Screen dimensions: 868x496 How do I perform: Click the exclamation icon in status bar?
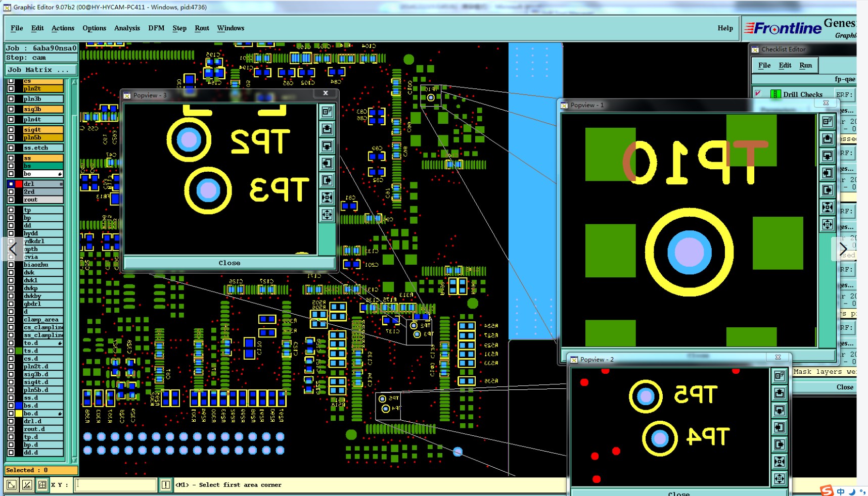coord(165,485)
